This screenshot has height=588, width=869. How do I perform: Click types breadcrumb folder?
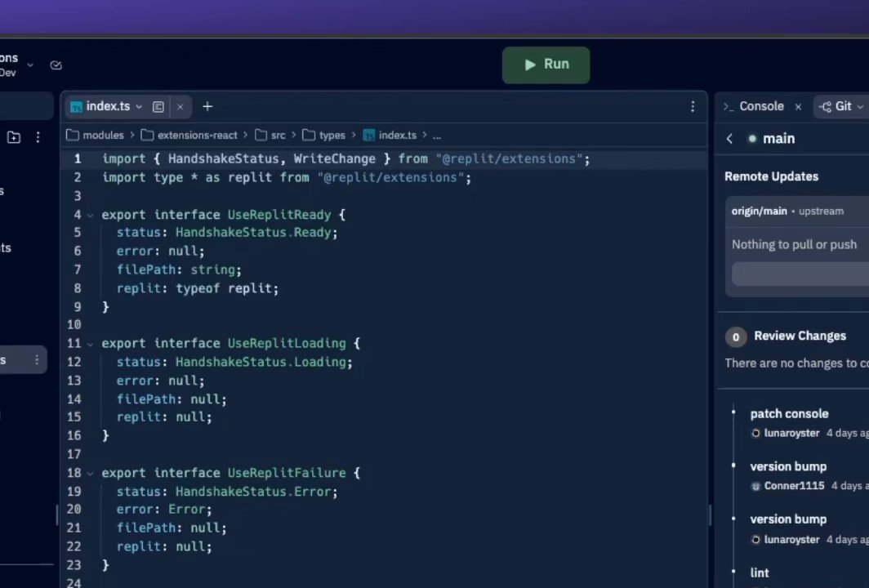coord(323,136)
